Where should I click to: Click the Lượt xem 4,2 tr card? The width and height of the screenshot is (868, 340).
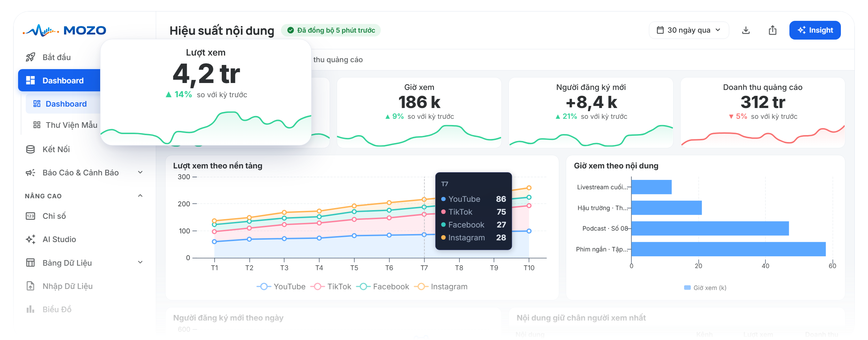coord(206,92)
